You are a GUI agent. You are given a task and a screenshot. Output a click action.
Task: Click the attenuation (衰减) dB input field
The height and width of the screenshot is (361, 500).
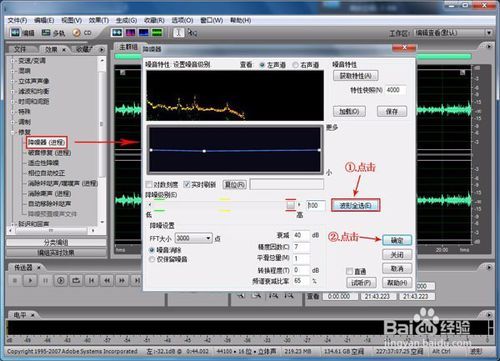pyautogui.click(x=301, y=235)
